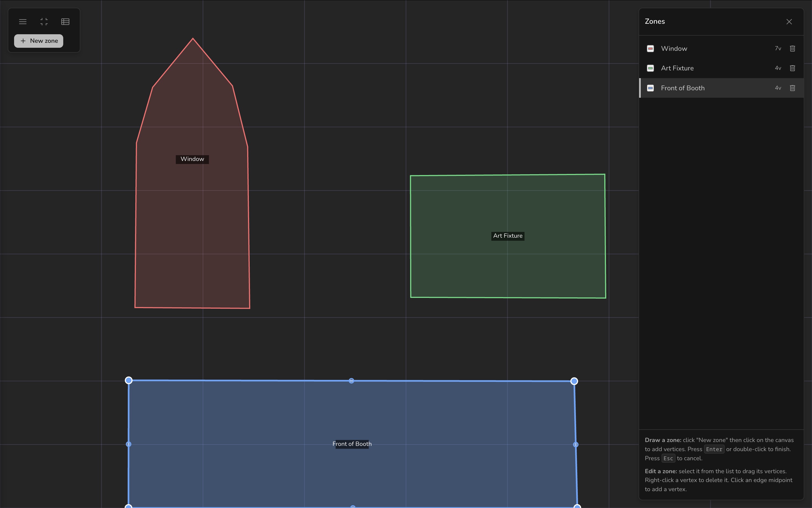812x508 pixels.
Task: Click the 7v vertex count for Window
Action: 778,49
